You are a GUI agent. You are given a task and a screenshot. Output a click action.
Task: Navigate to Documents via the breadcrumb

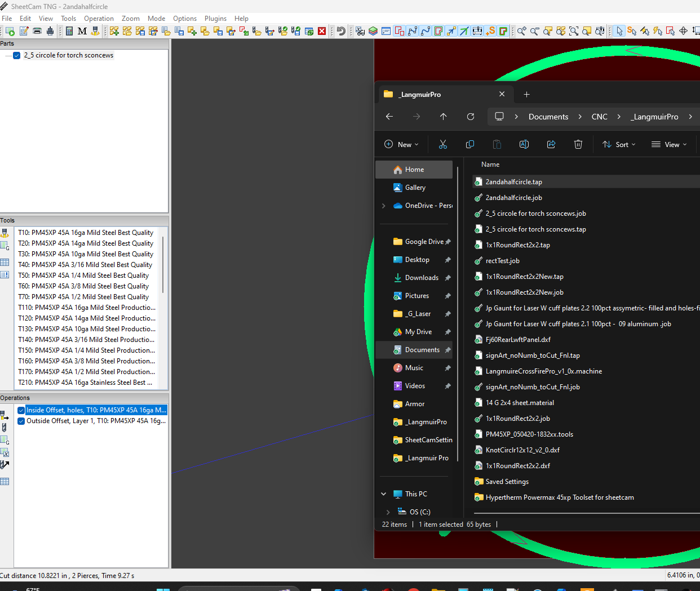coord(548,117)
